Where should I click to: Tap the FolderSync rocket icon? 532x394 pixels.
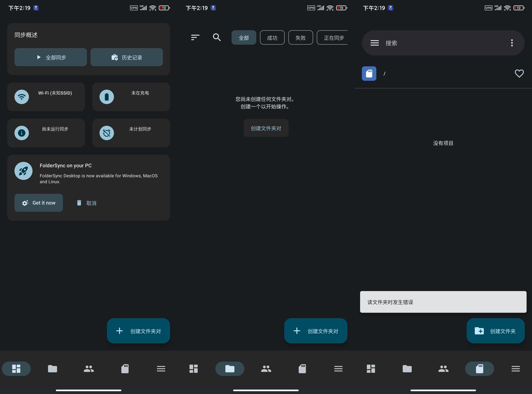(23, 171)
